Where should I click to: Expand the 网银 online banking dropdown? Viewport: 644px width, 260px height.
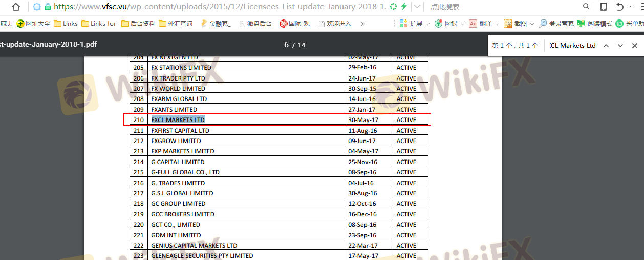(462, 24)
